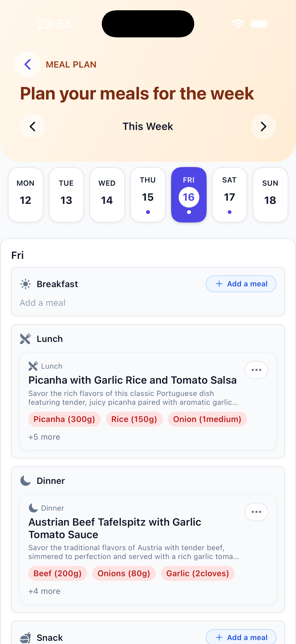This screenshot has width=296, height=644.
Task: Tap the fork and knife Lunch icon
Action: [26, 339]
